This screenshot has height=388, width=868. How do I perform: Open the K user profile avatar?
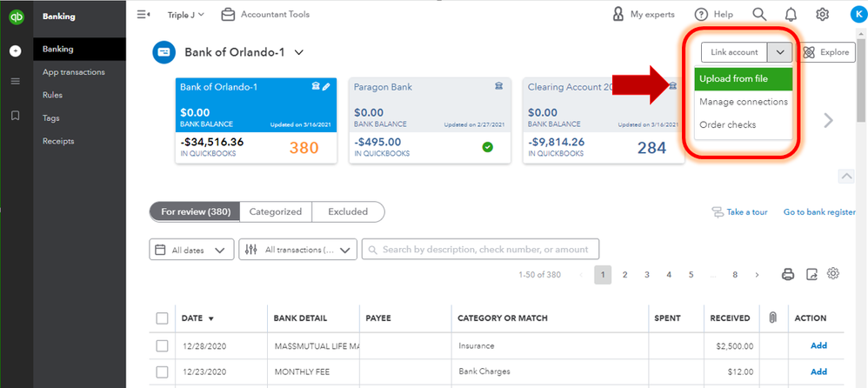(858, 15)
